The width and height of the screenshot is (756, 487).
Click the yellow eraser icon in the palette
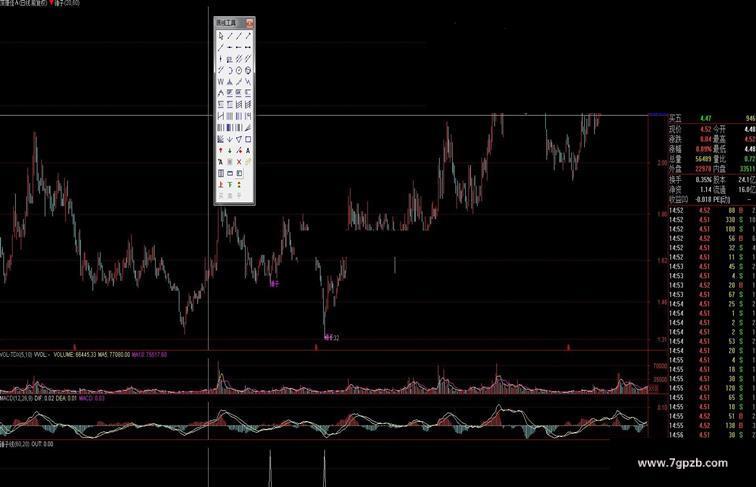coord(248,162)
